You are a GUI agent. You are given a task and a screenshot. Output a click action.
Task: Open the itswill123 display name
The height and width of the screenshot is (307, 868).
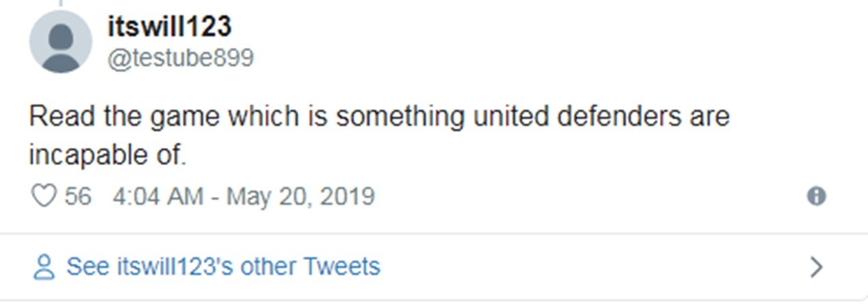point(169,27)
